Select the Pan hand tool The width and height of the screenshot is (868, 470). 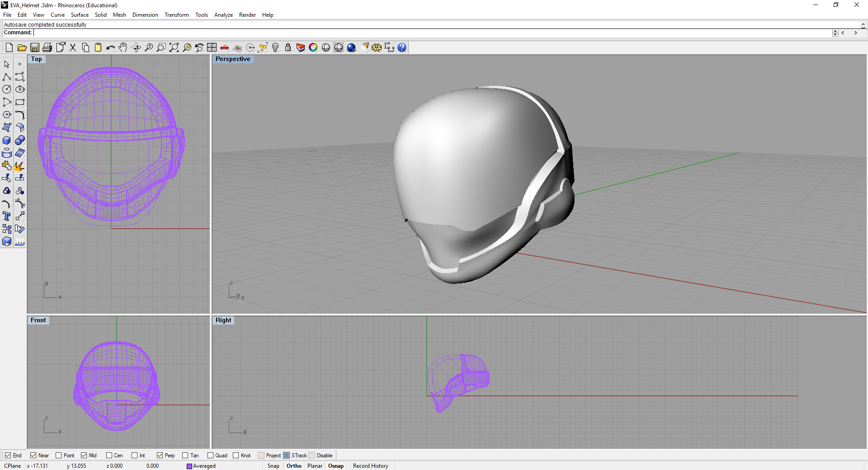point(123,47)
